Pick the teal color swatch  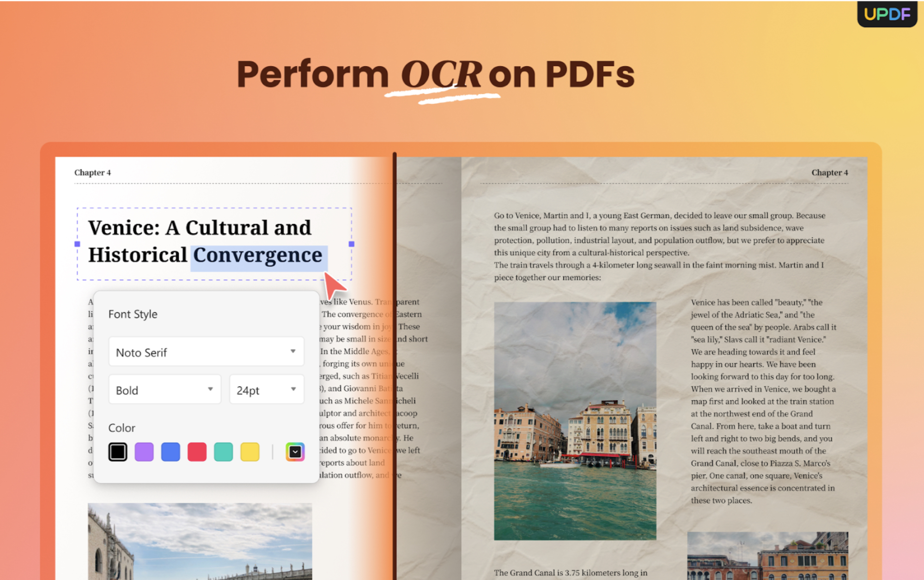[x=223, y=452]
